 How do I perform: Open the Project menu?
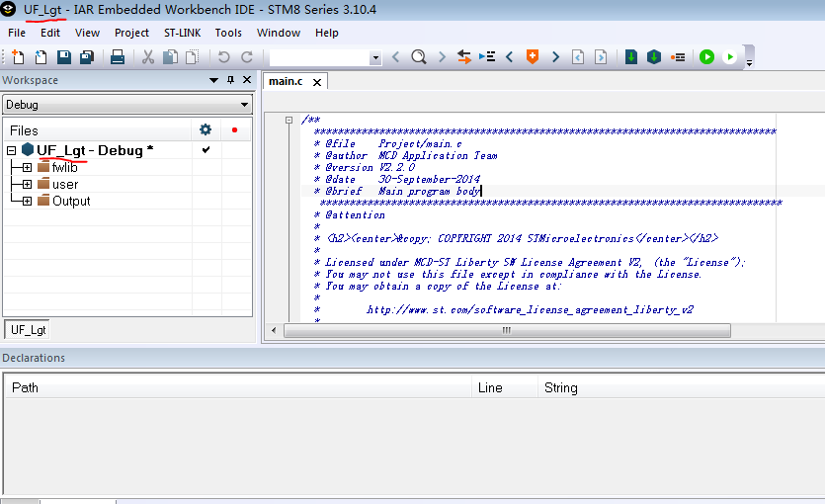pos(131,33)
